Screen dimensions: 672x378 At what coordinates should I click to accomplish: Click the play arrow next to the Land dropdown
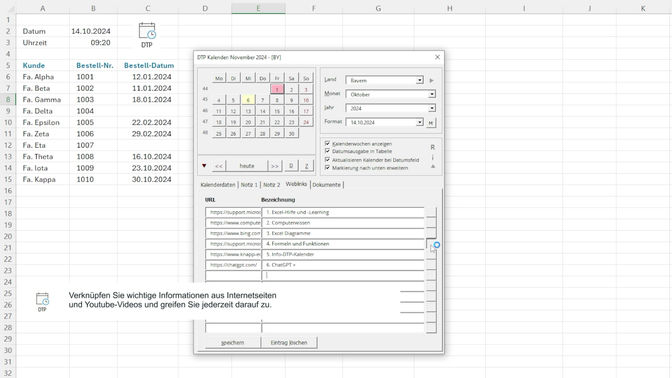[432, 80]
